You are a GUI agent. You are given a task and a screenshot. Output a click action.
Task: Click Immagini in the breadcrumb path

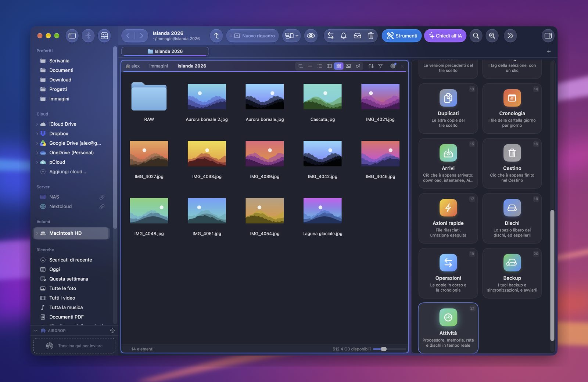click(158, 66)
